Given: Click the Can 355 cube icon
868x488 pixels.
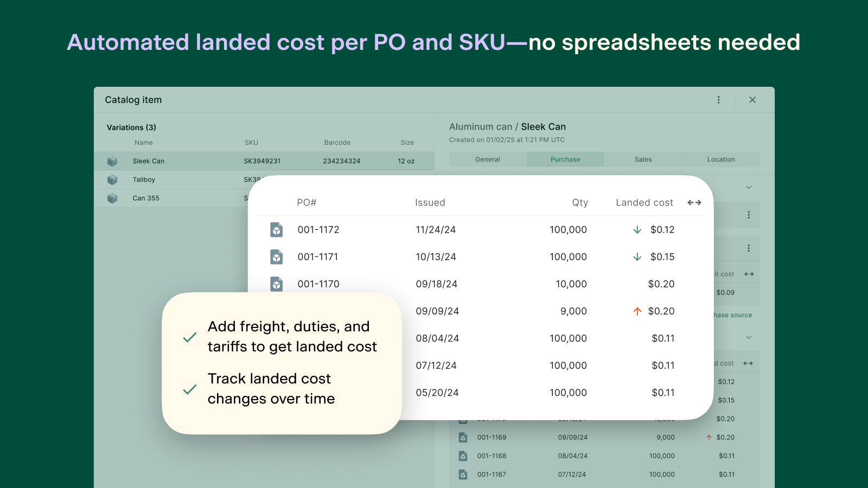Looking at the screenshot, I should pyautogui.click(x=112, y=198).
